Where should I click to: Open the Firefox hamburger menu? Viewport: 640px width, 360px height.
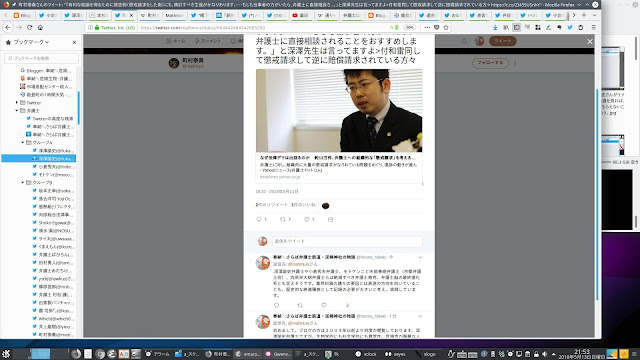click(x=593, y=27)
